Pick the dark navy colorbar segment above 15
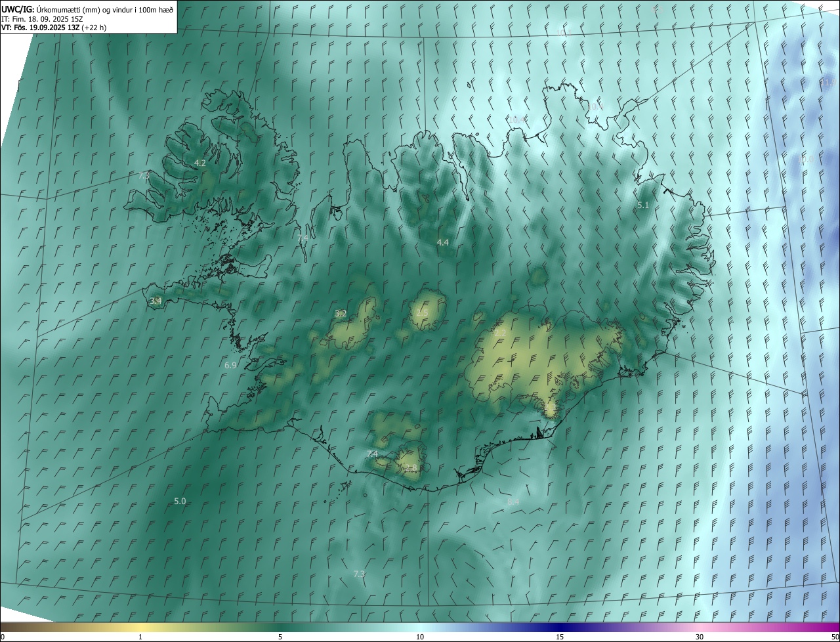 [x=560, y=627]
